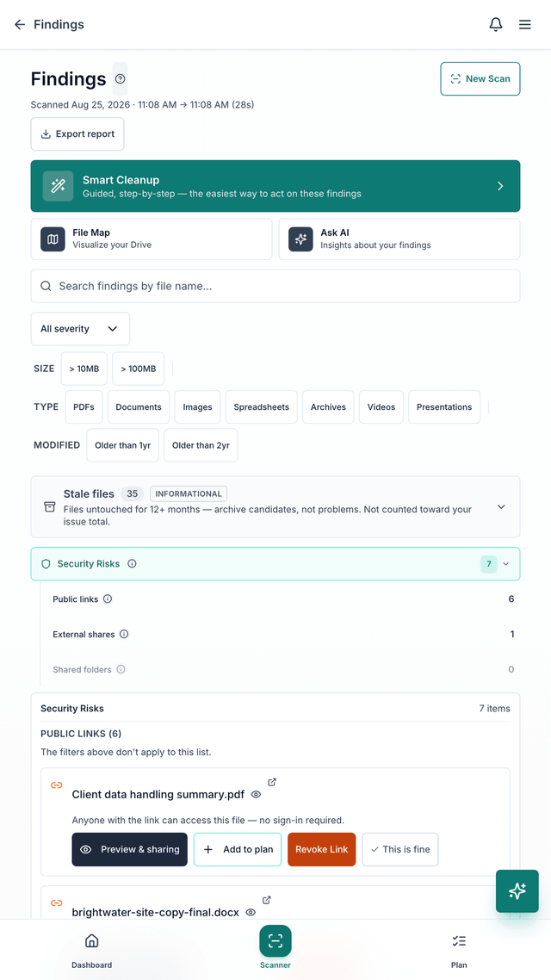Filter by Spreadsheets type

261,406
